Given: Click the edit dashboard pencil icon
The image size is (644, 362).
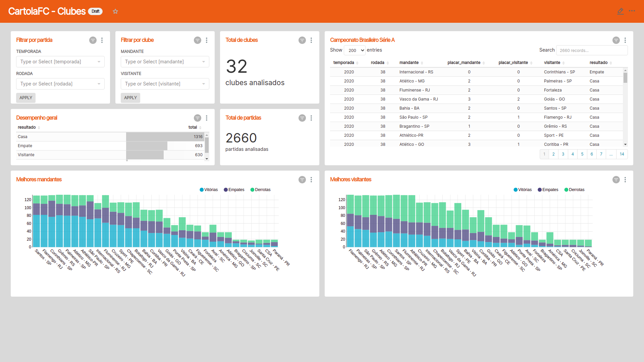Looking at the screenshot, I should click(x=620, y=11).
